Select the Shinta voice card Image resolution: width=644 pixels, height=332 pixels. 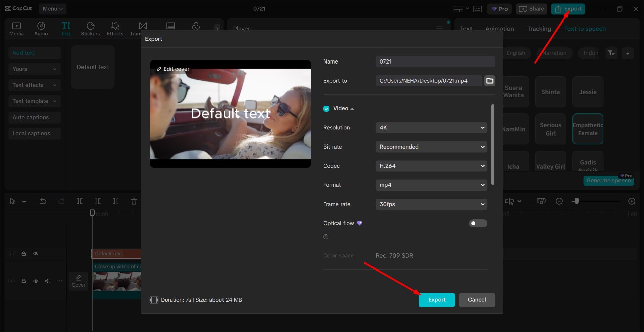pyautogui.click(x=550, y=92)
